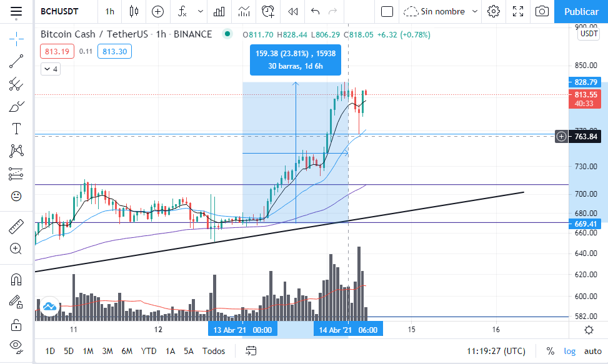This screenshot has height=364, width=608.
Task: Select the 3M date range
Action: pyautogui.click(x=107, y=352)
